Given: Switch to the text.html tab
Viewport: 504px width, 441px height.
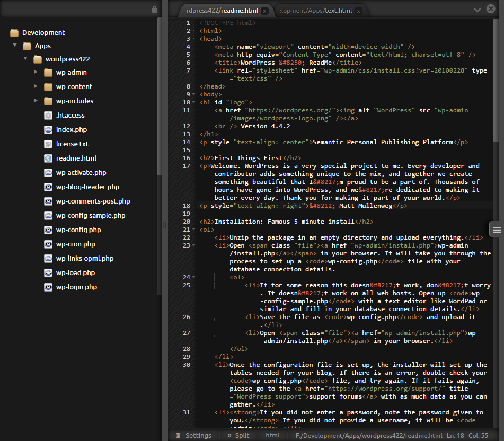Looking at the screenshot, I should (x=316, y=11).
